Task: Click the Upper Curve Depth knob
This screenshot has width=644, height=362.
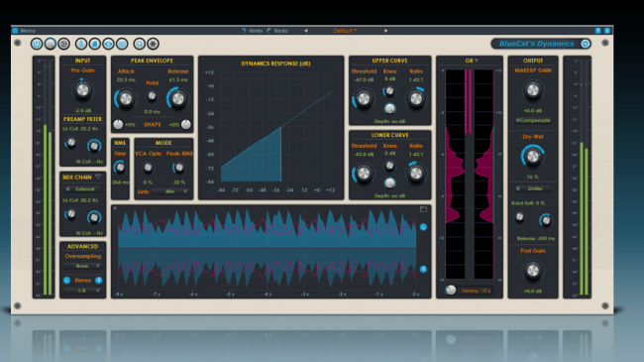Action: 389,108
